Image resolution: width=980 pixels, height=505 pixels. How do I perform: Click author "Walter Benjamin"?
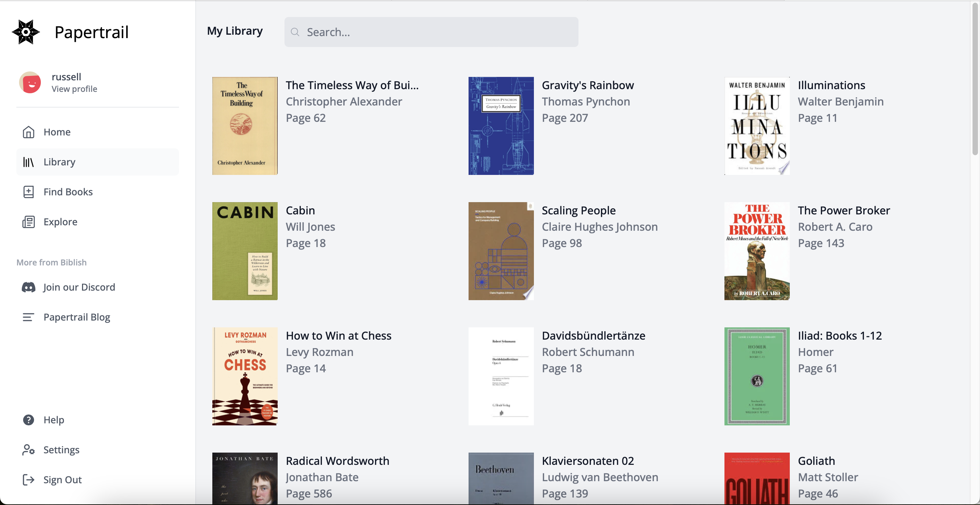tap(841, 102)
